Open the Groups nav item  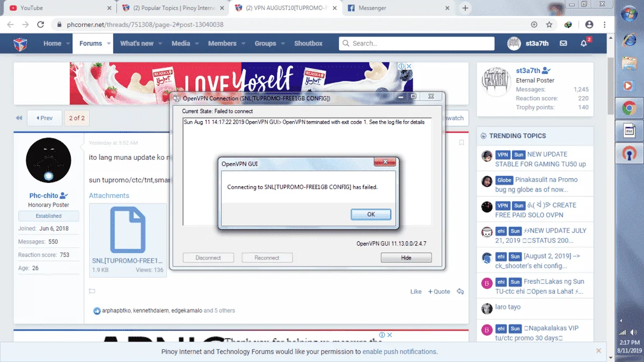point(265,43)
